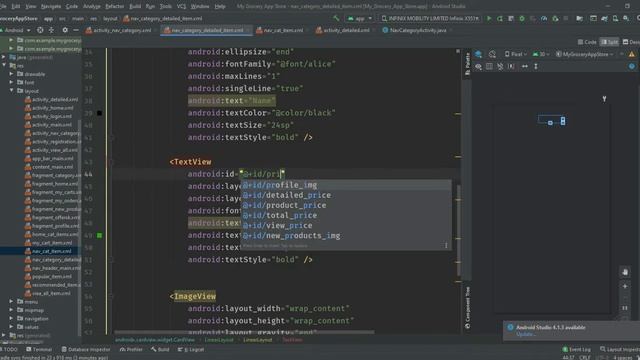Select @+id/detailed_price autocomplete suggestion
640x360 pixels.
pos(346,195)
